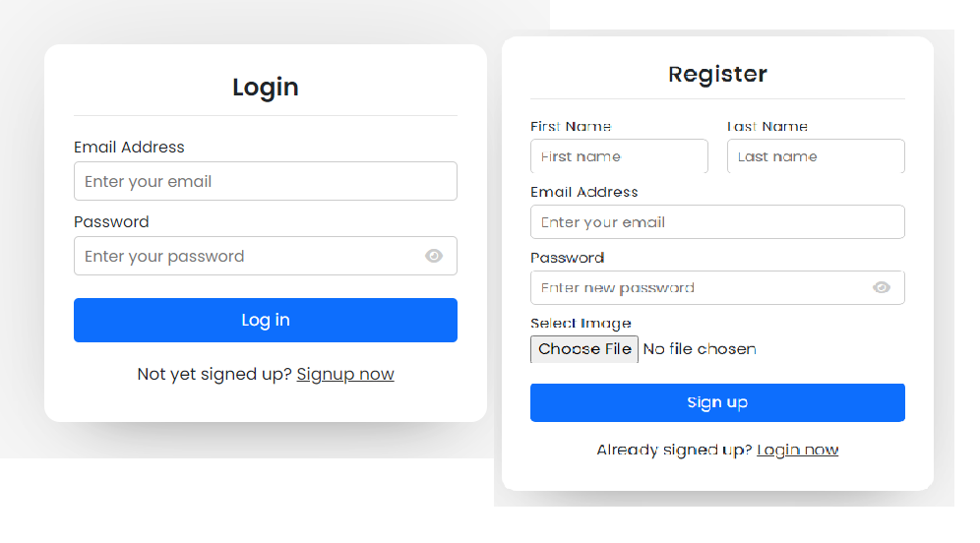Viewport: 980px width, 543px height.
Task: Click the Login form email field
Action: click(265, 181)
